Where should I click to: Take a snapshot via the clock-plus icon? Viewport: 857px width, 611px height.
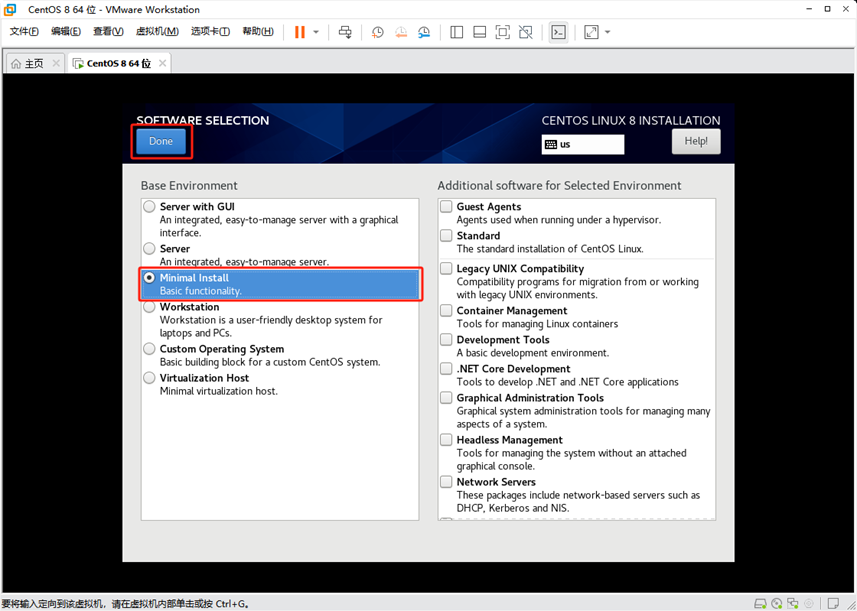pyautogui.click(x=377, y=32)
